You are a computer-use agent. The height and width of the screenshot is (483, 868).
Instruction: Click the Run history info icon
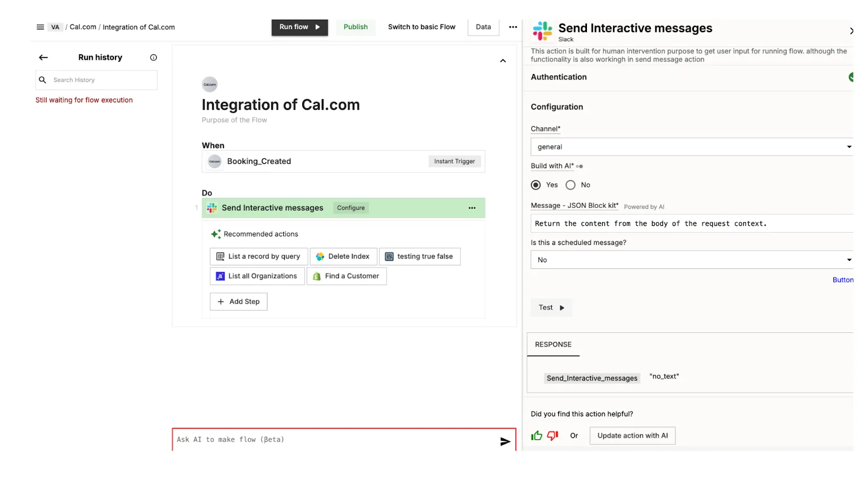(154, 57)
